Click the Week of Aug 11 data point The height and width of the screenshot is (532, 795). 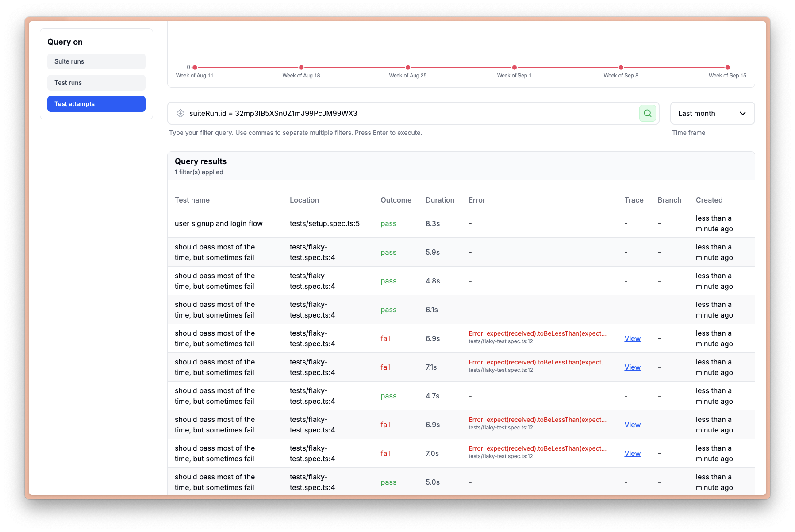point(195,68)
